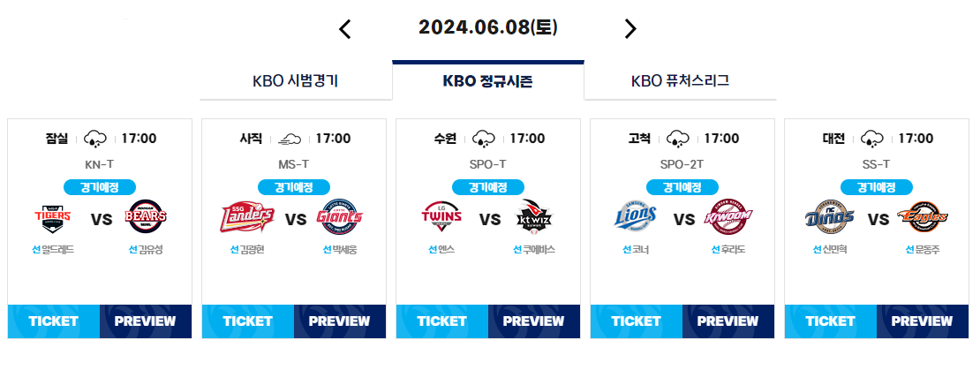Click the KIA Tigers team logo
980x385 pixels.
point(53,217)
